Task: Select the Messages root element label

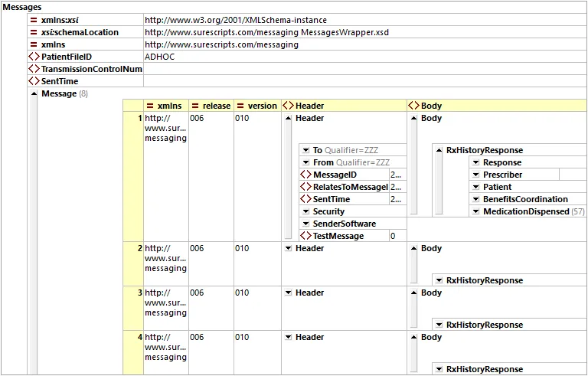Action: point(22,7)
